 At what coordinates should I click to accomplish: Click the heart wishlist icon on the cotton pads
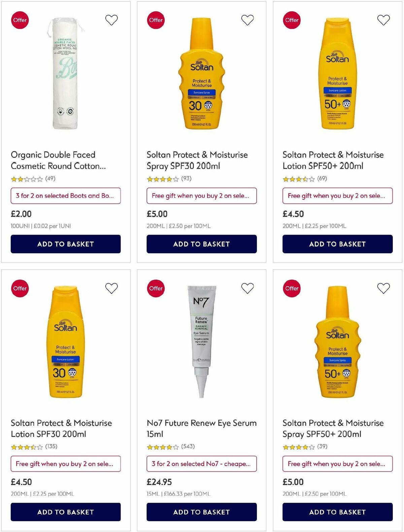(x=112, y=20)
